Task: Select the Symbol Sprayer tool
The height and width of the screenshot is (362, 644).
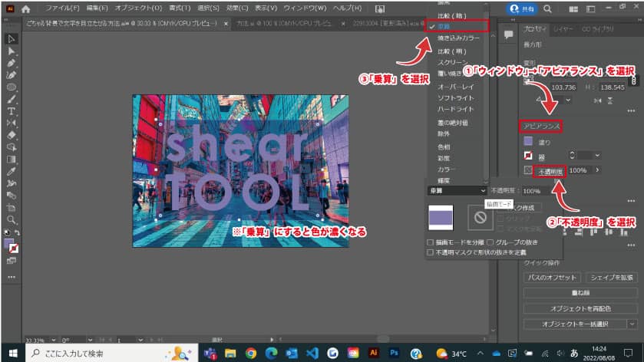Action: [x=11, y=183]
